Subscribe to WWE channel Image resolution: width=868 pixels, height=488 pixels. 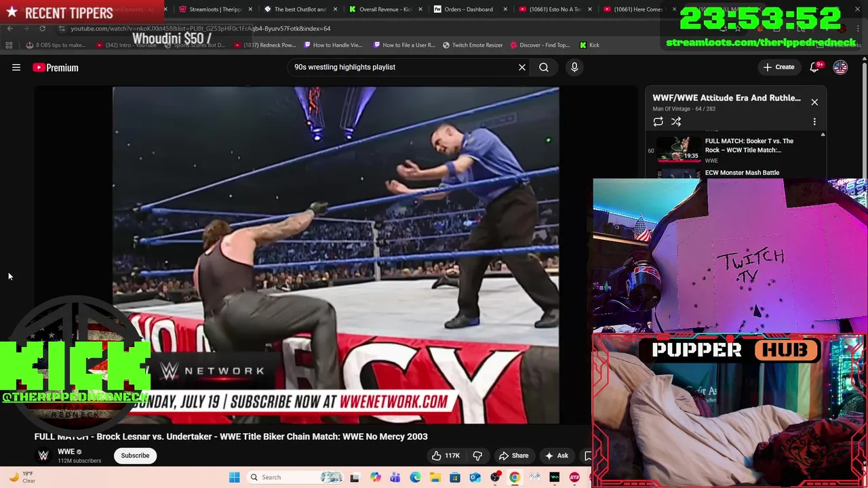click(135, 455)
